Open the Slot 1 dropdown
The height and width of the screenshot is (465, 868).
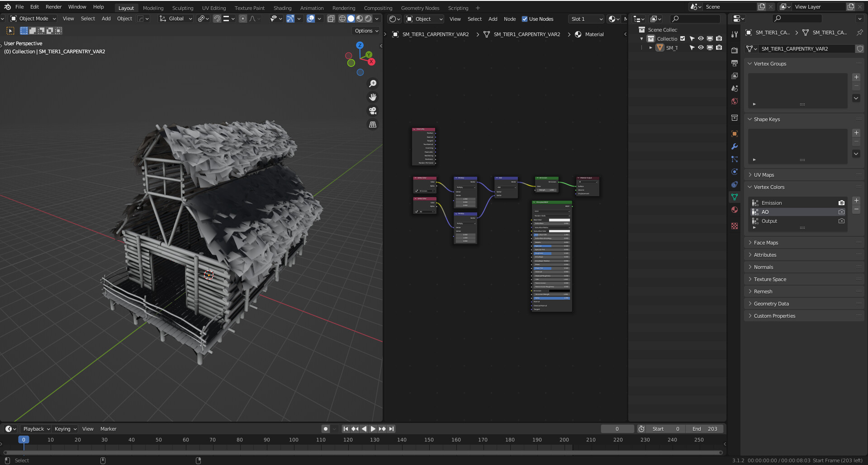click(586, 19)
